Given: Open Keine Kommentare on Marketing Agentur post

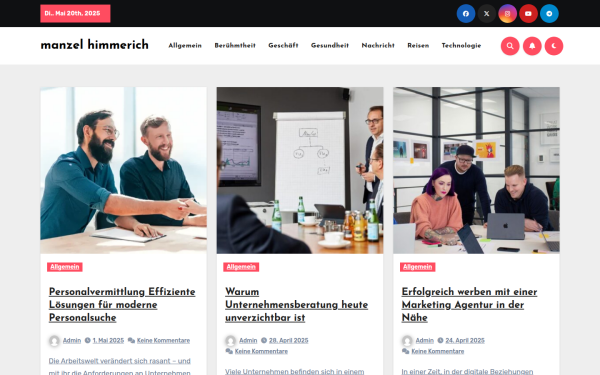Looking at the screenshot, I should [438, 351].
